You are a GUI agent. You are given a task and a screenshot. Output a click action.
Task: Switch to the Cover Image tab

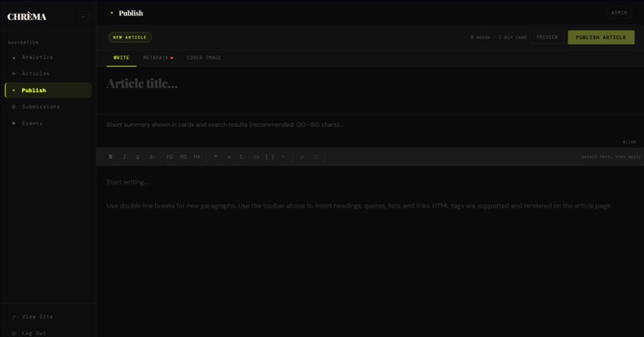coord(204,57)
